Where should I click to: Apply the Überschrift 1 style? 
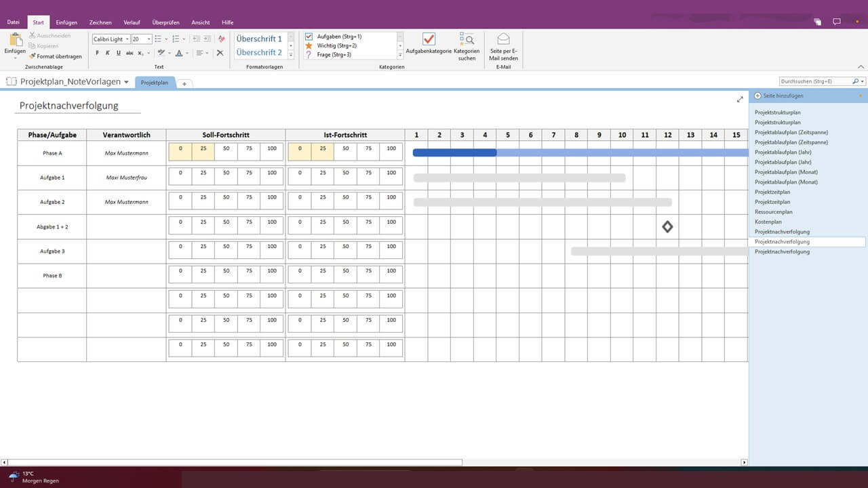pos(258,39)
